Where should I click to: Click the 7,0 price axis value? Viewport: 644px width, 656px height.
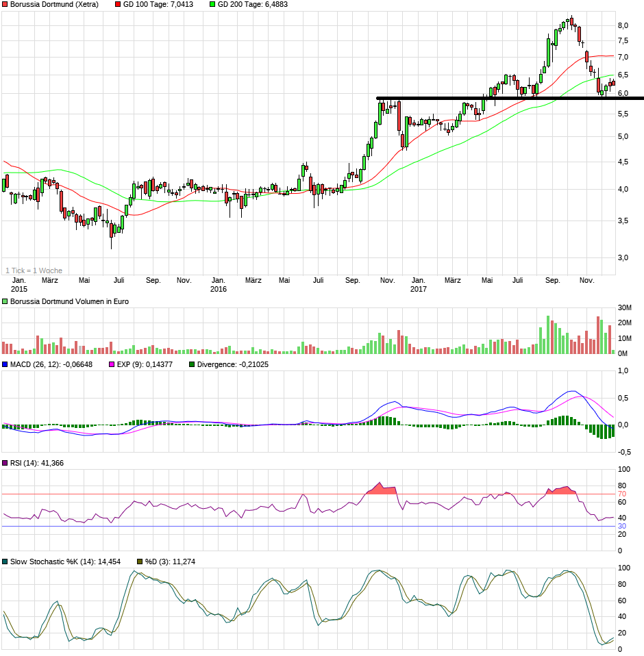coord(623,57)
